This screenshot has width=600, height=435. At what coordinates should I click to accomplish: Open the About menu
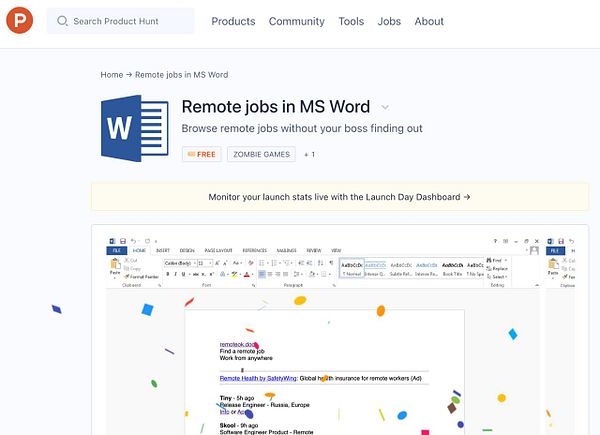click(x=429, y=21)
